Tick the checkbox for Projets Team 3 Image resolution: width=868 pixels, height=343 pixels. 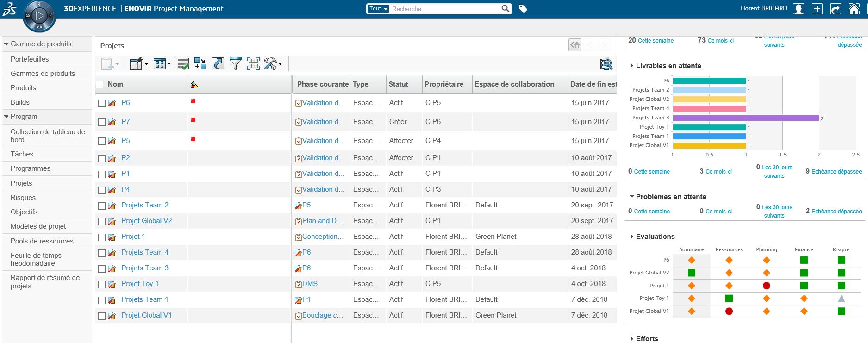tap(102, 268)
